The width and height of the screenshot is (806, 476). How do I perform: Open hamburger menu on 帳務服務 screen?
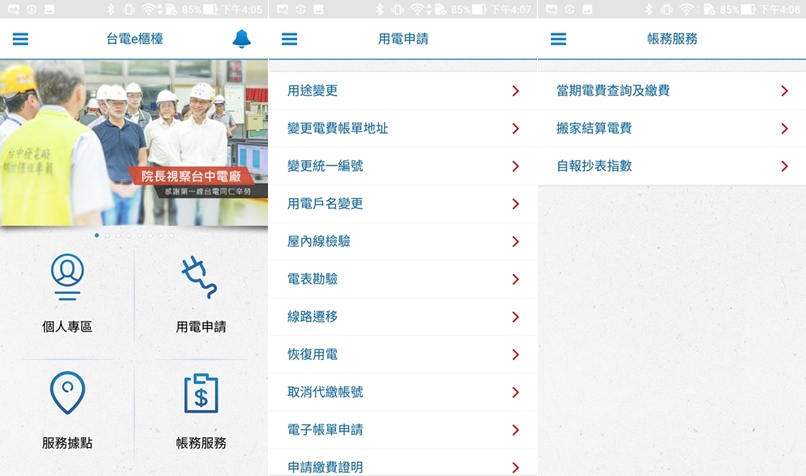click(558, 39)
